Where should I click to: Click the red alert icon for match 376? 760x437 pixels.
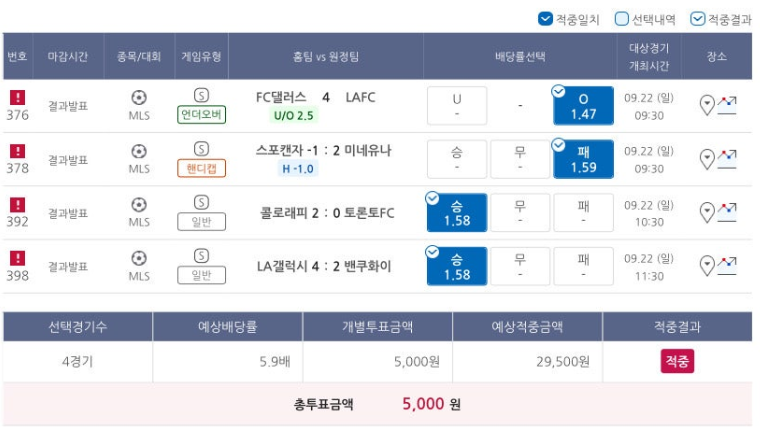tap(17, 97)
